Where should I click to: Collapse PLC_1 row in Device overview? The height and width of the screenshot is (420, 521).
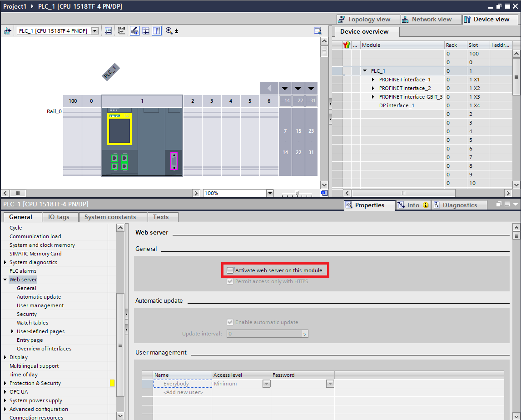coord(365,71)
